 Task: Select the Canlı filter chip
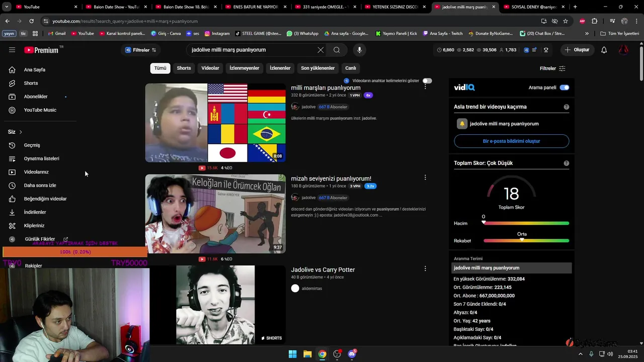pos(351,68)
